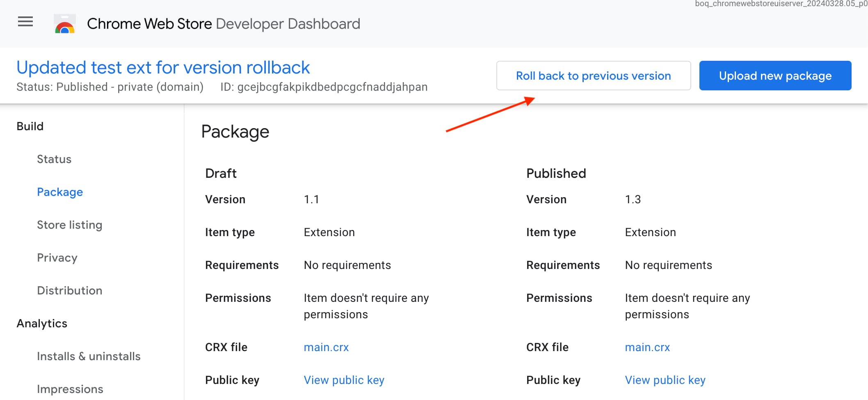
Task: Click the Chrome Web Store Developer Dashboard heading
Action: (223, 23)
